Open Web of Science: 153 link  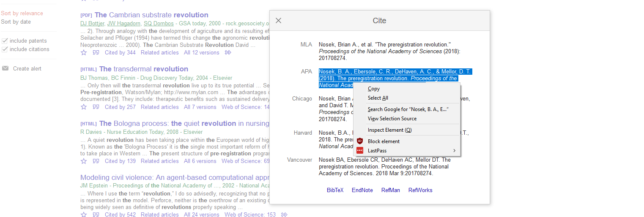[x=250, y=214]
